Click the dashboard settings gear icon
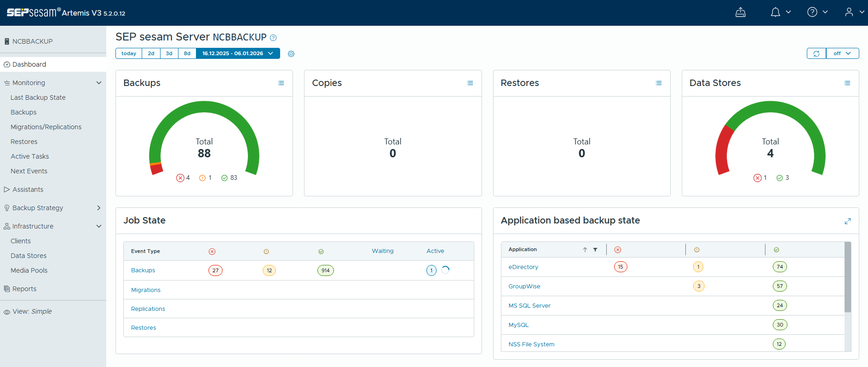The image size is (868, 367). [291, 54]
